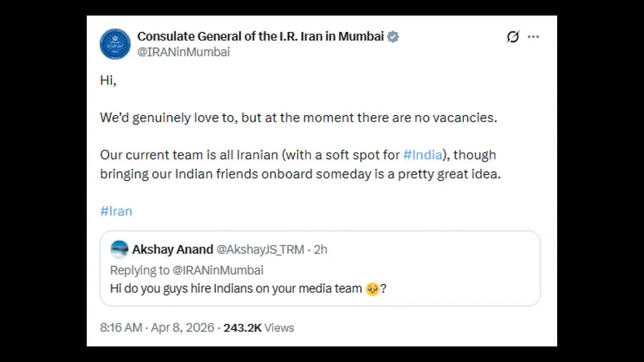View the 243.2K Views count
The height and width of the screenshot is (362, 644).
click(x=259, y=328)
